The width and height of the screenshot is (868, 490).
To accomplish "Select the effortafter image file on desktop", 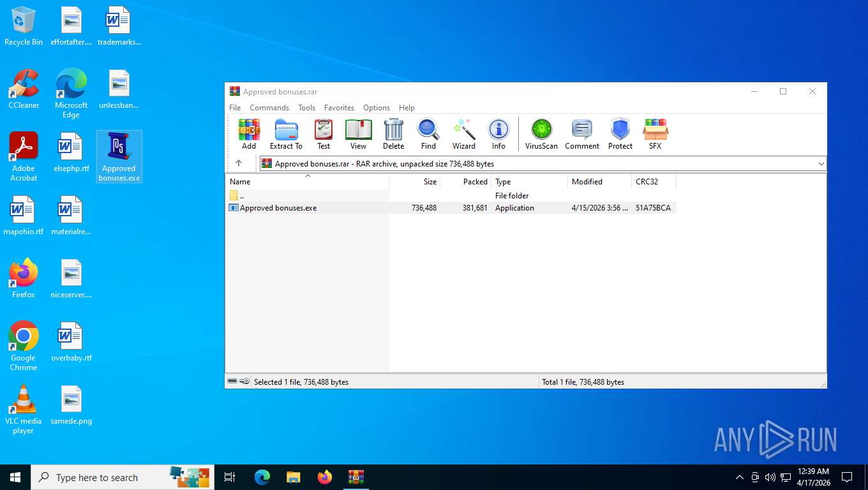I will coord(71,27).
